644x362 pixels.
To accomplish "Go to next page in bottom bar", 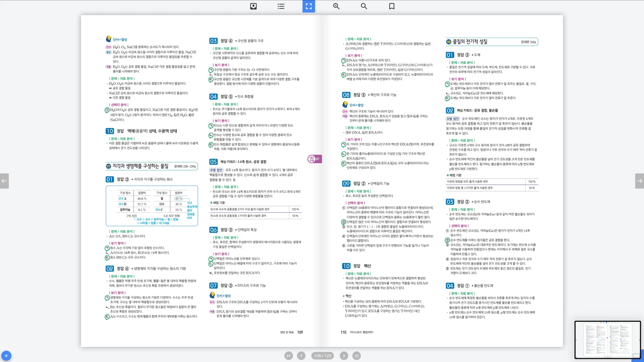I will tap(344, 356).
